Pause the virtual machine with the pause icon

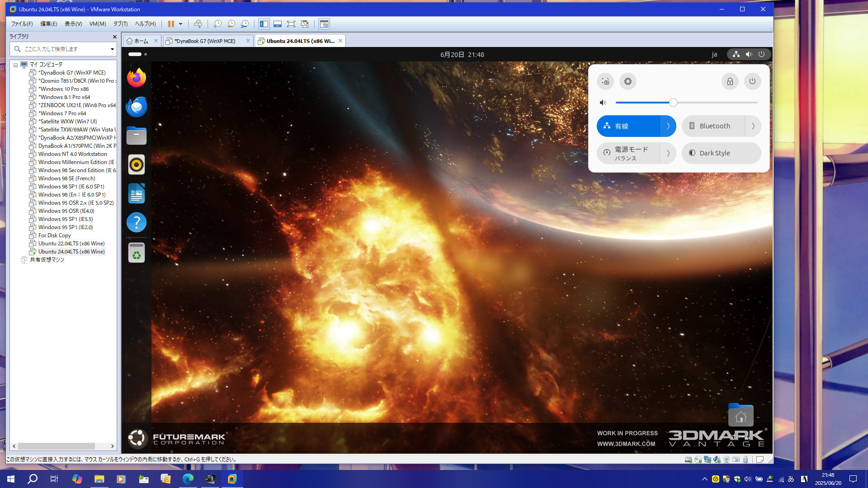[171, 24]
